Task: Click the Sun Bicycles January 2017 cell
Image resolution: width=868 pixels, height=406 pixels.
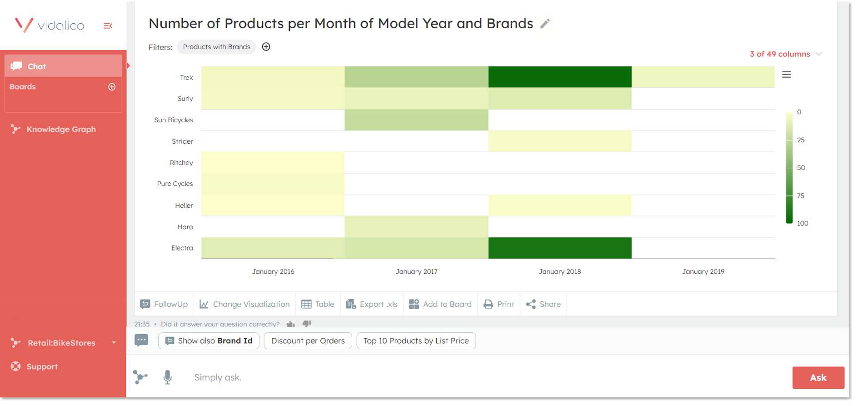Action: tap(416, 120)
